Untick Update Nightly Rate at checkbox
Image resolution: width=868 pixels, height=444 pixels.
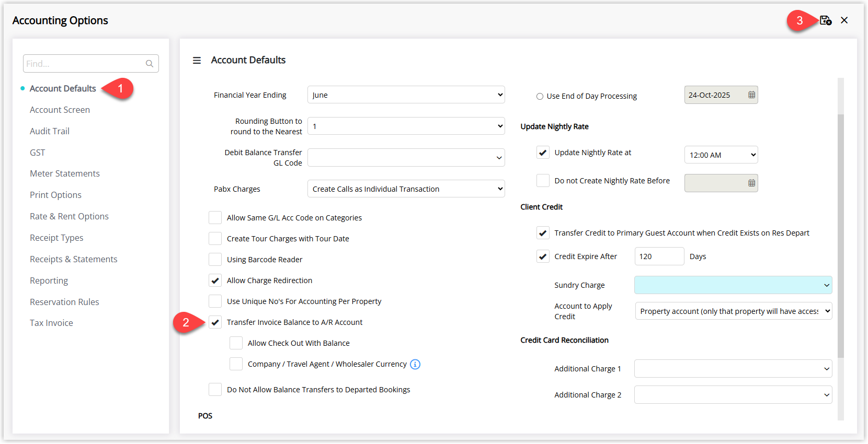coord(543,152)
